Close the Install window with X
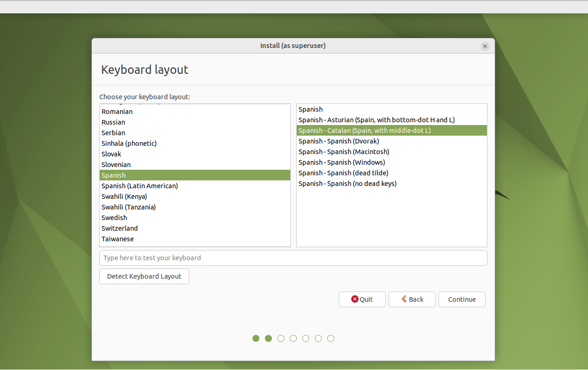This screenshot has width=588, height=370. (x=485, y=46)
